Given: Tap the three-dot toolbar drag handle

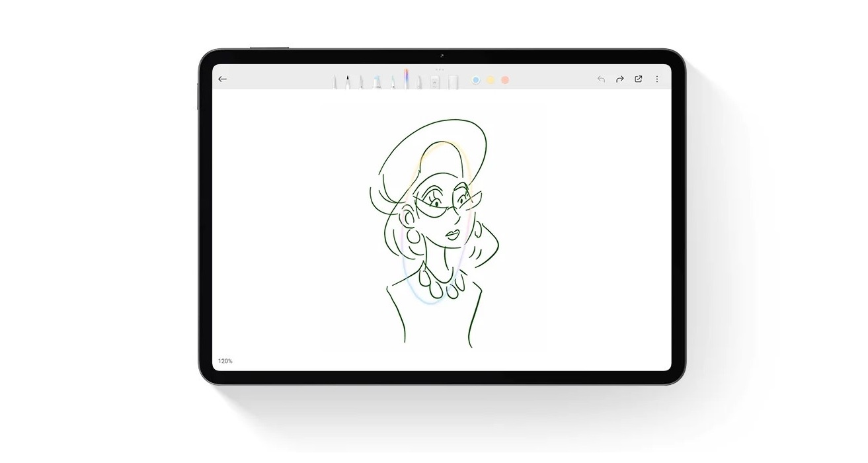Looking at the screenshot, I should coord(440,69).
